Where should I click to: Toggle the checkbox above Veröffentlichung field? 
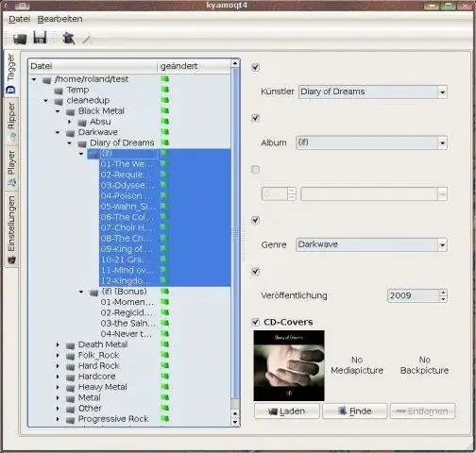[x=256, y=271]
